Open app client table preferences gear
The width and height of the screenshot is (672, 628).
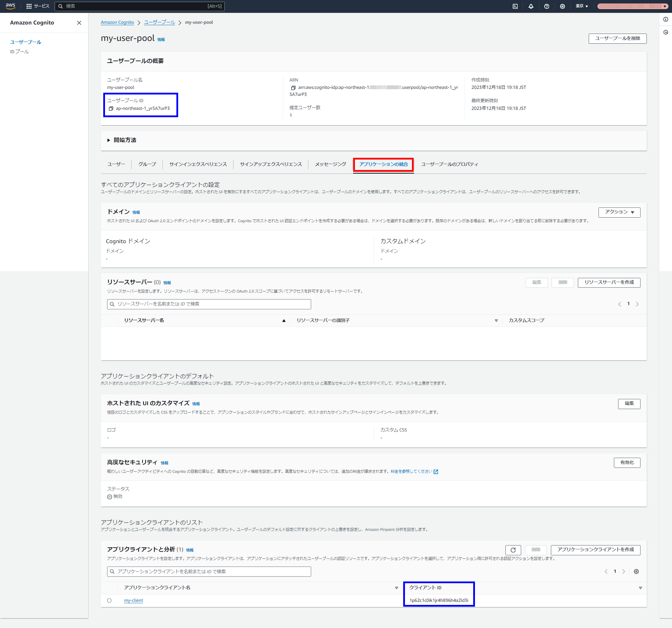click(x=637, y=571)
